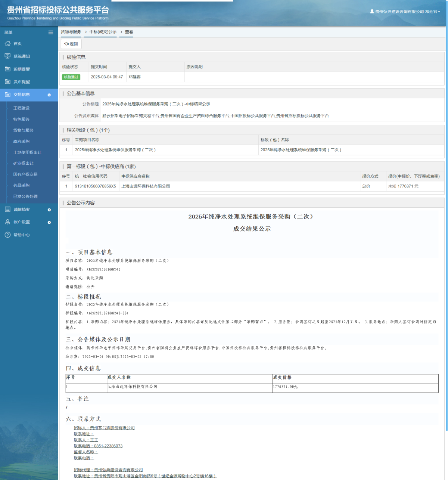
Task: Click the 公告发布媒体 value text
Action: pos(215,116)
